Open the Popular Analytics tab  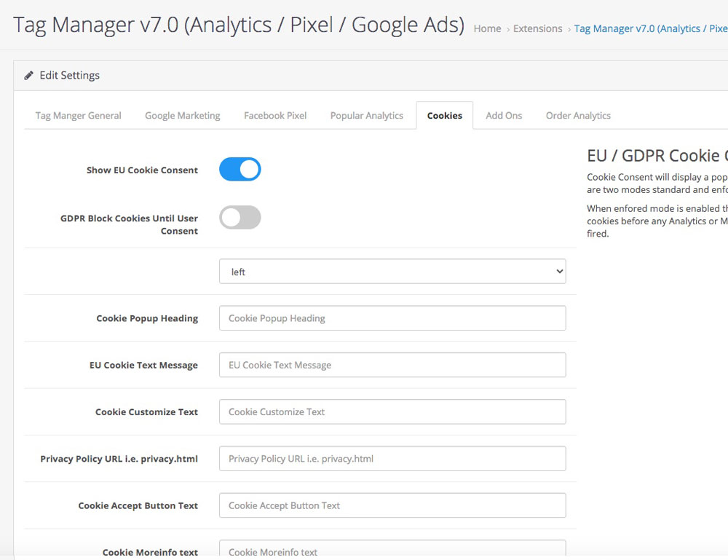367,116
